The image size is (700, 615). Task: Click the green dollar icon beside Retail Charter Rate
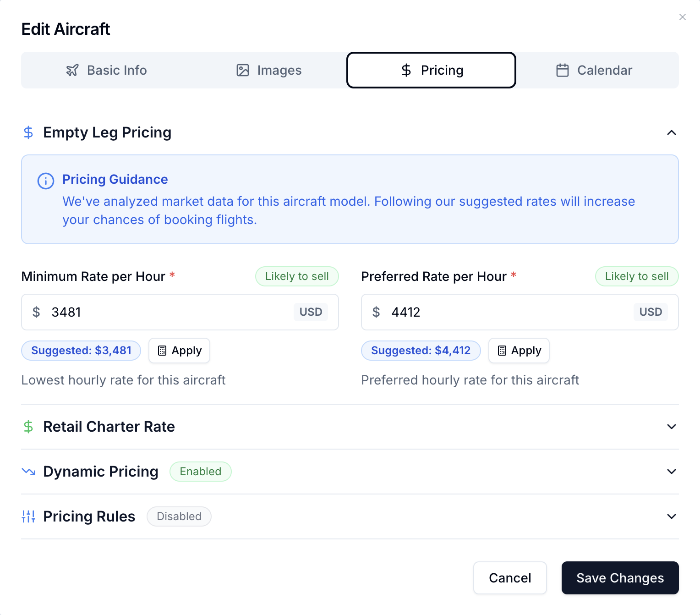(x=28, y=427)
